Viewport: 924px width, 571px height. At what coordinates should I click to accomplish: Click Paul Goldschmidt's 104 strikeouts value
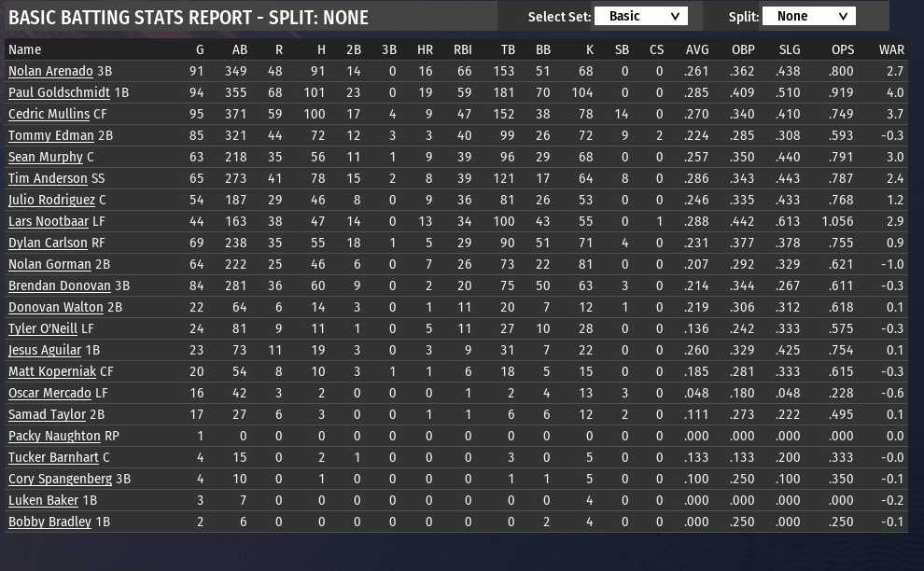[x=582, y=92]
